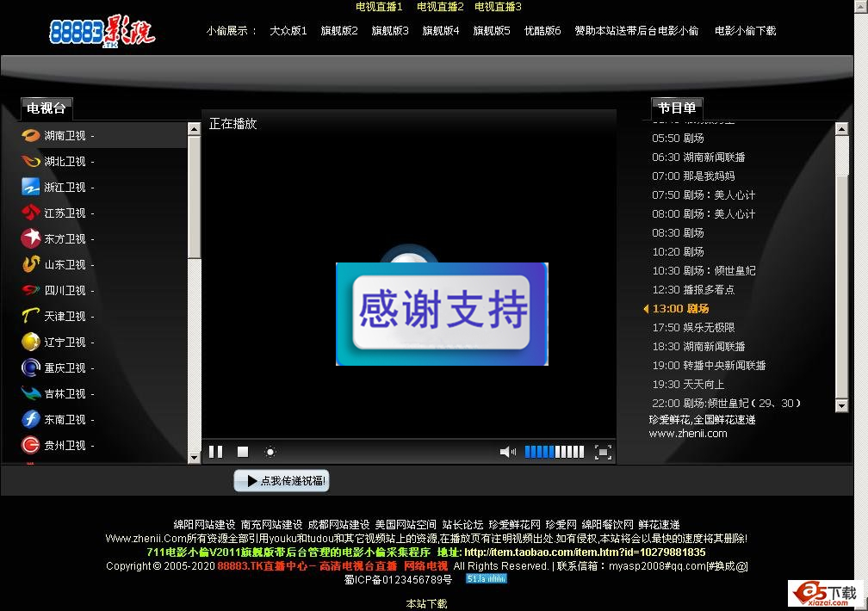Click the 珍爱鲜花网 footer link
The height and width of the screenshot is (611, 868).
[515, 524]
